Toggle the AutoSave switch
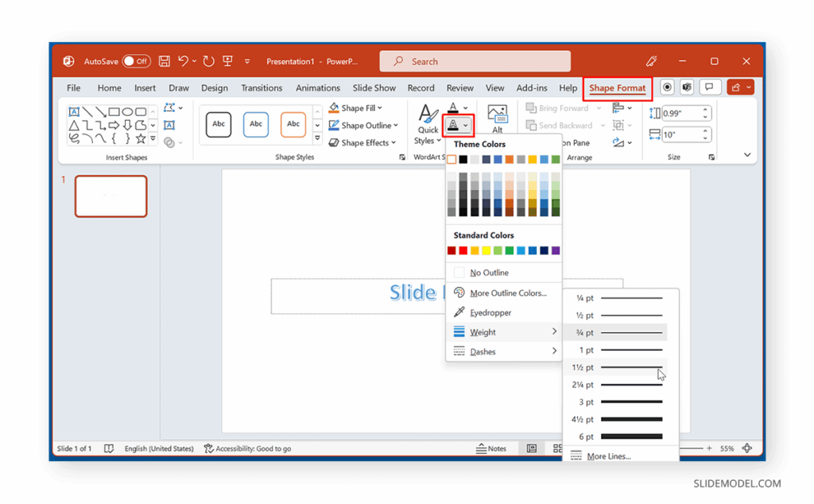 (x=136, y=61)
